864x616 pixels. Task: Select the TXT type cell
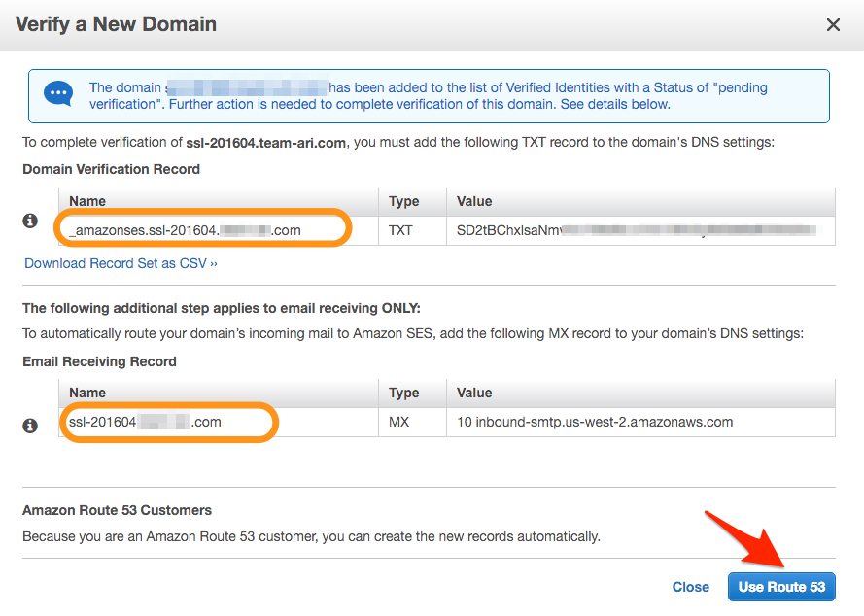401,230
